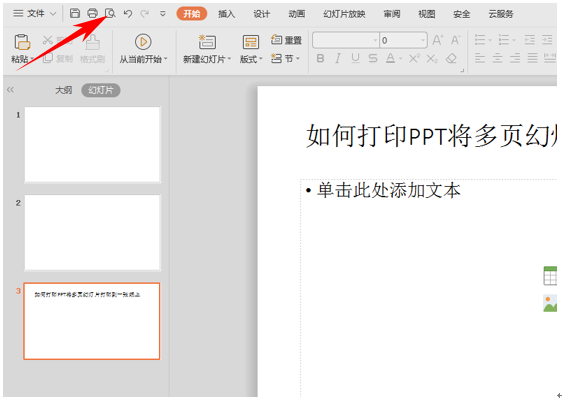The image size is (562, 399).
Task: Switch to the 幻灯片放映 tab
Action: point(344,14)
